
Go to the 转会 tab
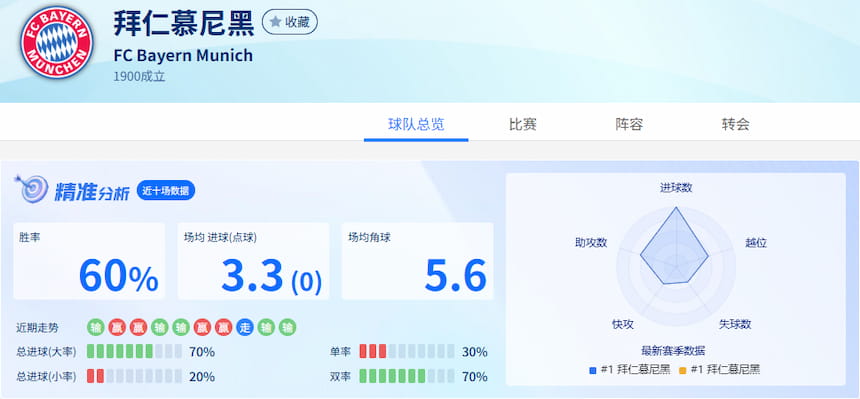pos(735,124)
